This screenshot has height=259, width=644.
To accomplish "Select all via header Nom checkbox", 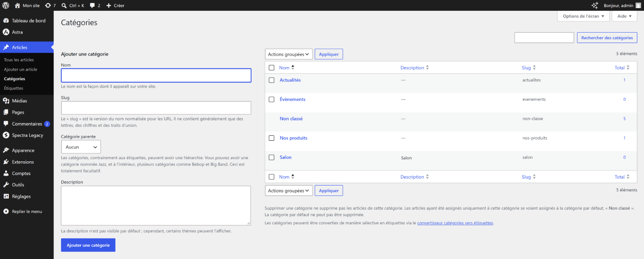I will coord(272,68).
